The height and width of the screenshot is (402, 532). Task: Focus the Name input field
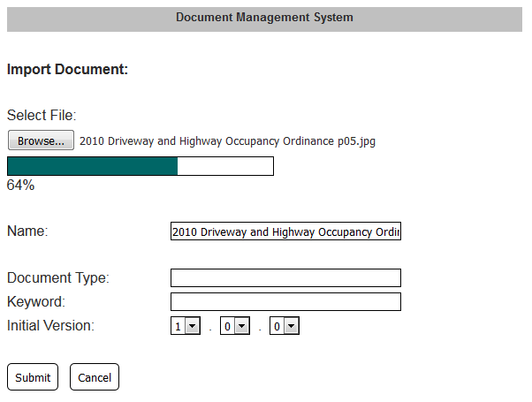click(x=285, y=231)
